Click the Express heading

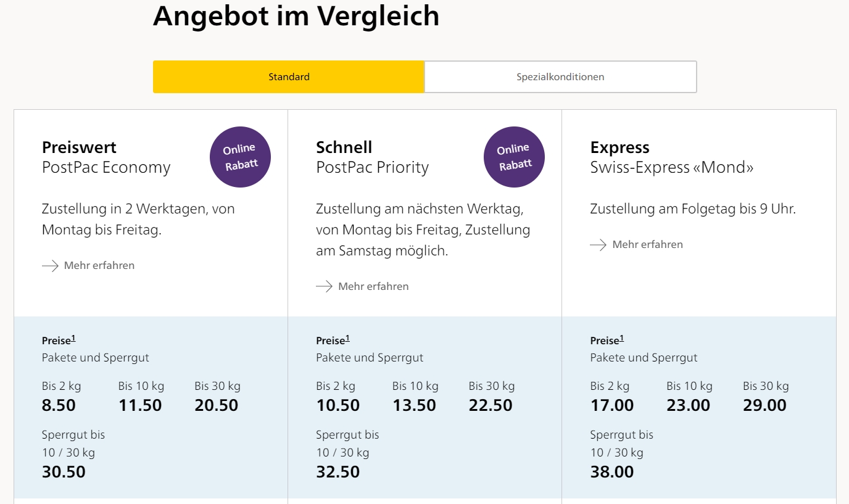pyautogui.click(x=619, y=147)
